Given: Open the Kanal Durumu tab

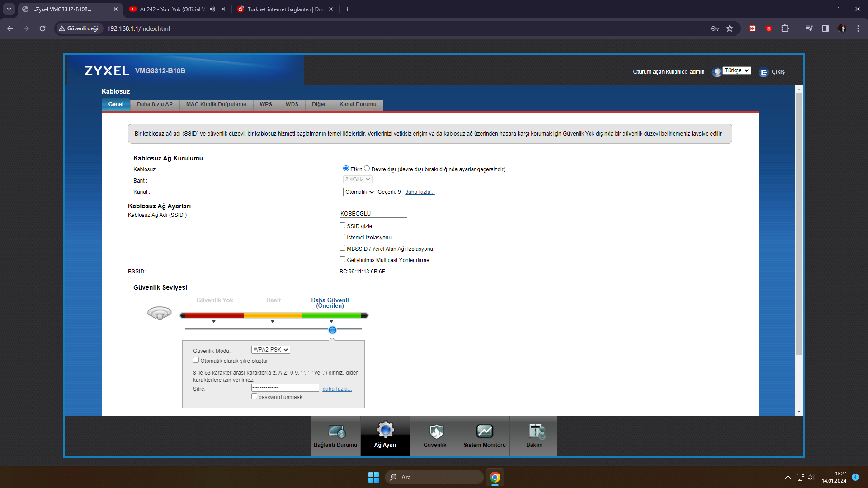Looking at the screenshot, I should pos(358,104).
